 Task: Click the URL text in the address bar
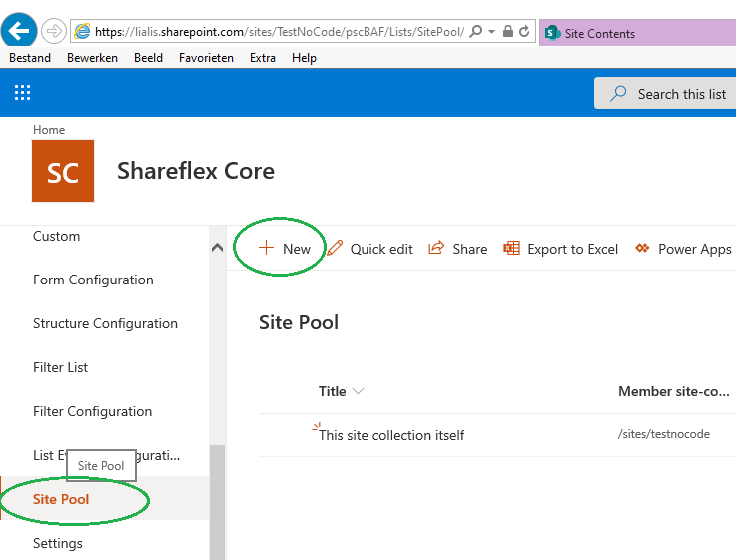[x=280, y=32]
